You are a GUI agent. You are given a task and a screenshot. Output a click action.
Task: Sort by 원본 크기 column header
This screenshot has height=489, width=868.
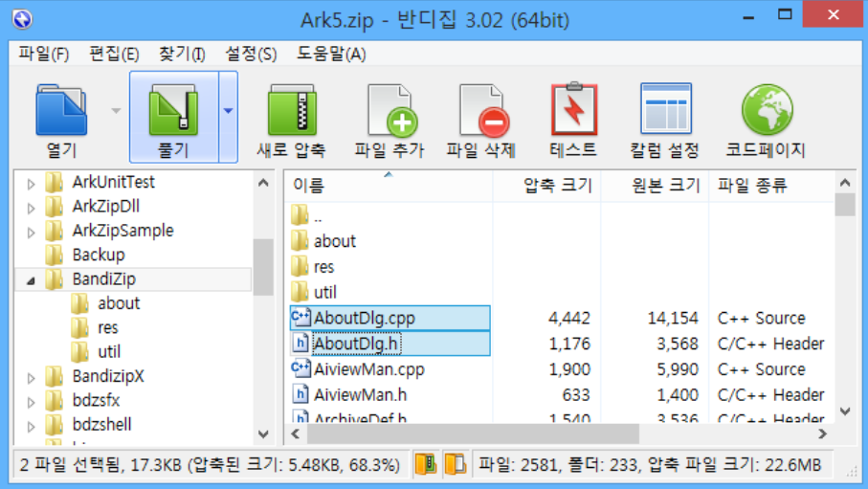pyautogui.click(x=655, y=185)
